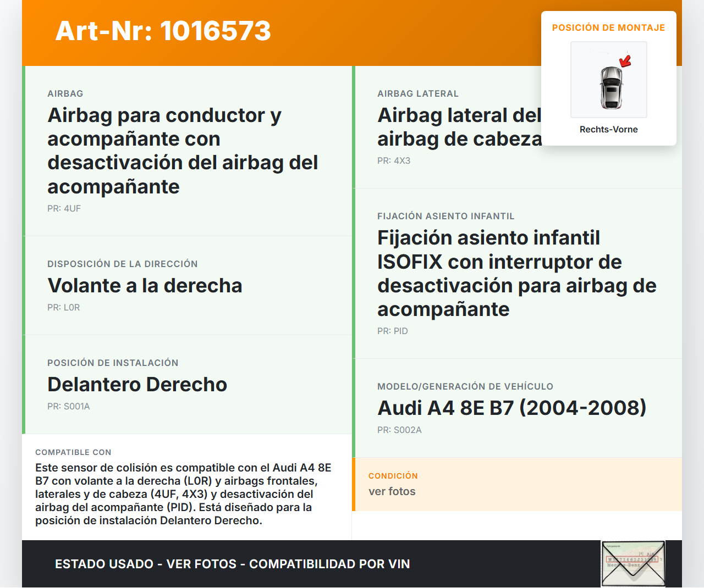Click the 'COMPATIBLE CON' label

click(73, 452)
